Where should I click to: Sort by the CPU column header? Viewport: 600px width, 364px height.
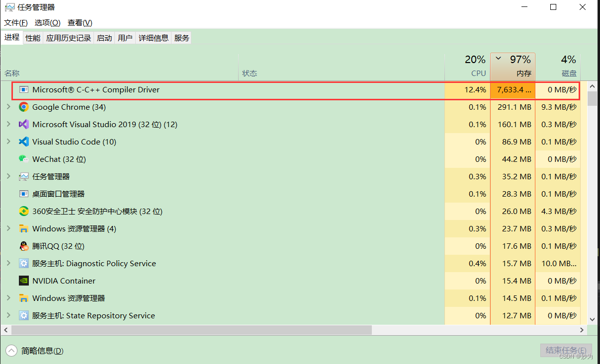[x=467, y=67]
